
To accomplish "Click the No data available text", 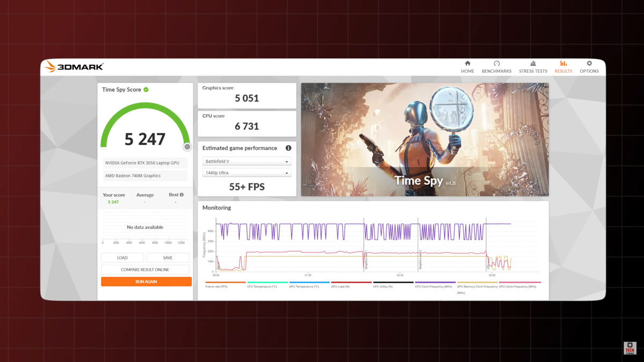I will click(x=145, y=227).
